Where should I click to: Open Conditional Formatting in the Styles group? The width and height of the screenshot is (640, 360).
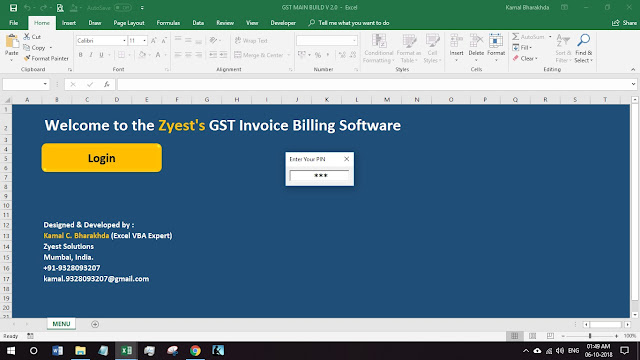pos(379,49)
